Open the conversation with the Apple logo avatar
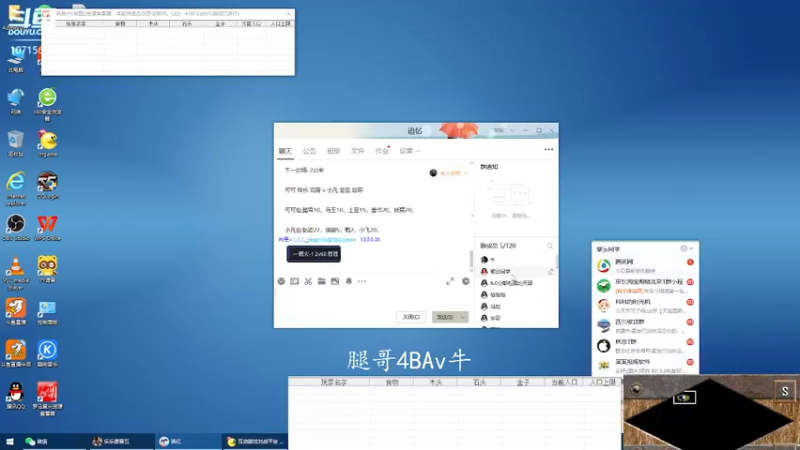 point(645,346)
